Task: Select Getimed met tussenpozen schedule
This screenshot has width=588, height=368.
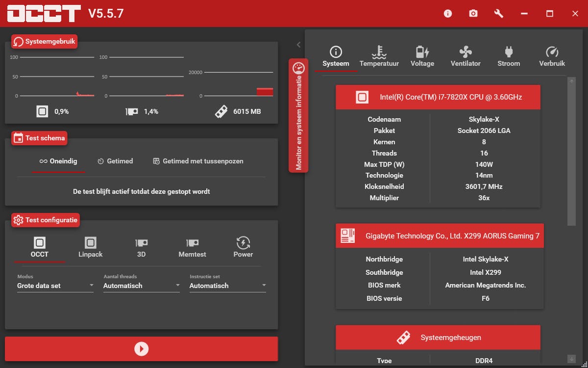Action: 197,161
